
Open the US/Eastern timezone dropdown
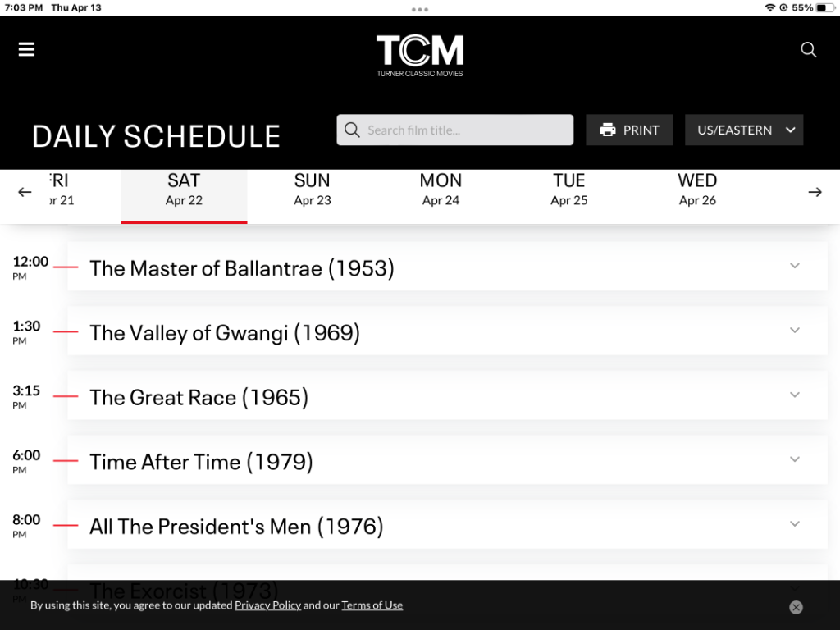[744, 130]
